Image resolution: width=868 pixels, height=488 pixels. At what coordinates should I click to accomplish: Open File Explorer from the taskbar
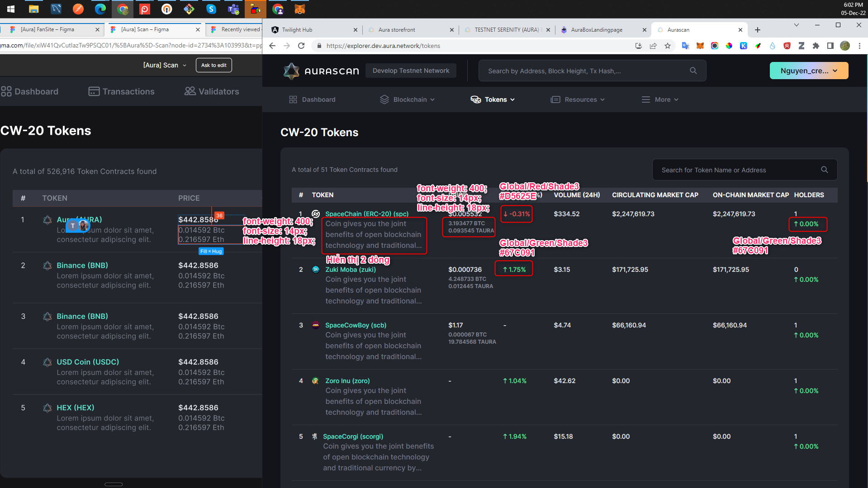(x=33, y=9)
